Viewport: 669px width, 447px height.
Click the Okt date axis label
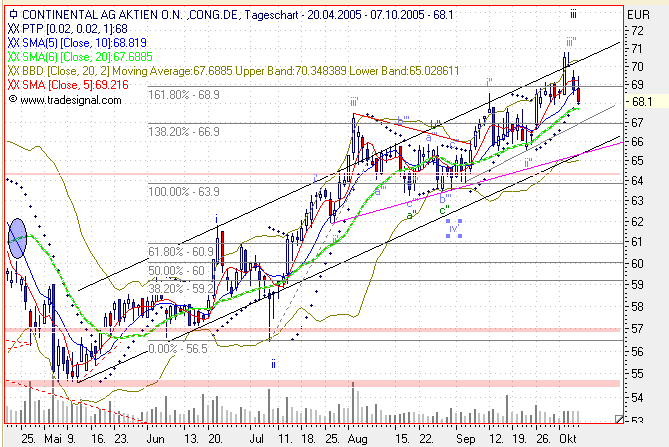(x=568, y=438)
